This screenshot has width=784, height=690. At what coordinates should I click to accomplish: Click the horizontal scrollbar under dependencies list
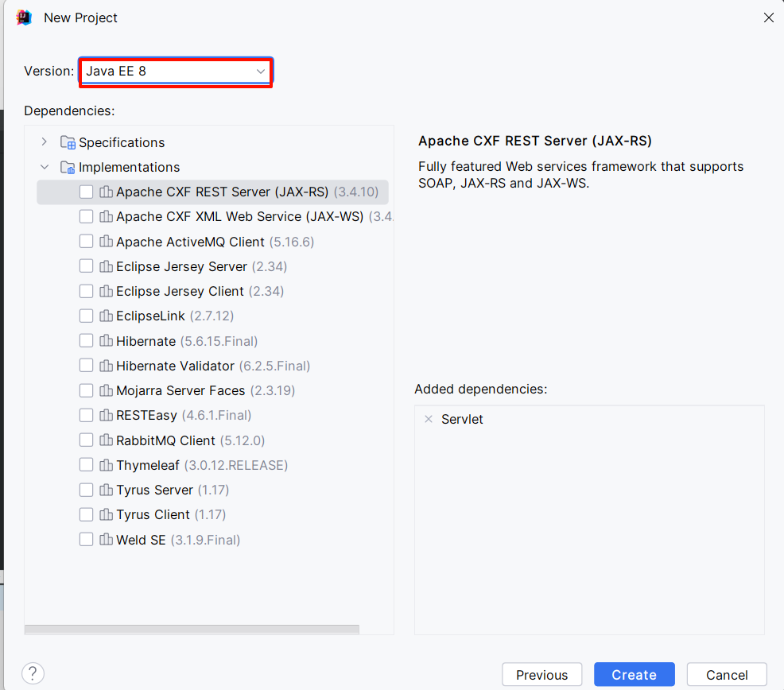coord(192,629)
